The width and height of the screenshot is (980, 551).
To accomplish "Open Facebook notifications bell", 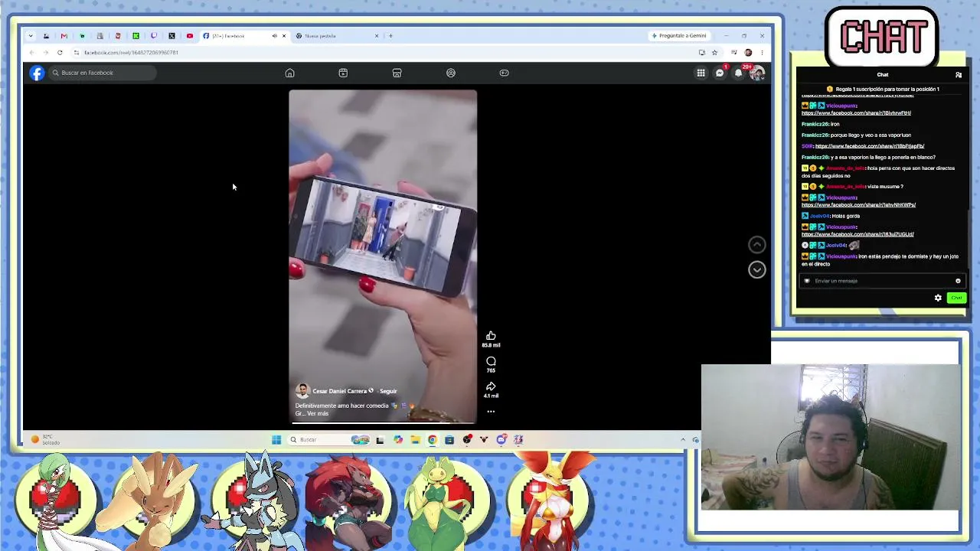I will pyautogui.click(x=738, y=73).
